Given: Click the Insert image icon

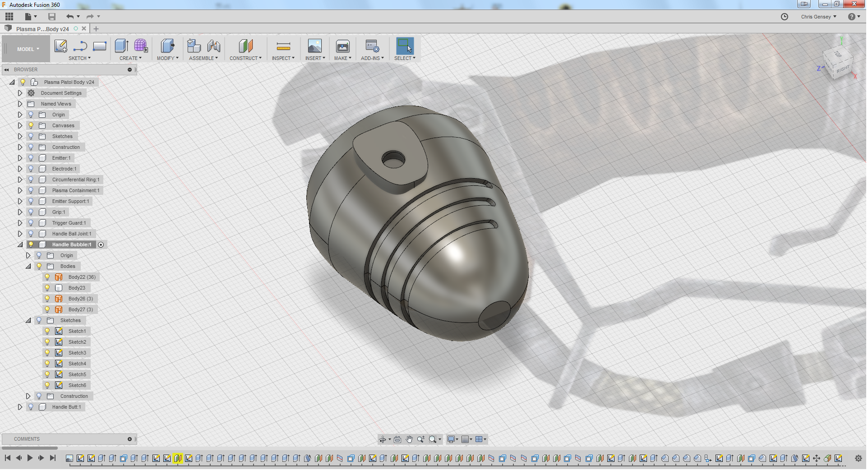Looking at the screenshot, I should coord(314,46).
